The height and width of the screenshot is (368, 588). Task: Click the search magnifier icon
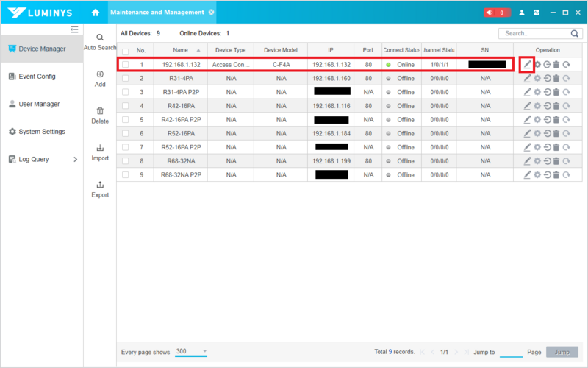575,33
